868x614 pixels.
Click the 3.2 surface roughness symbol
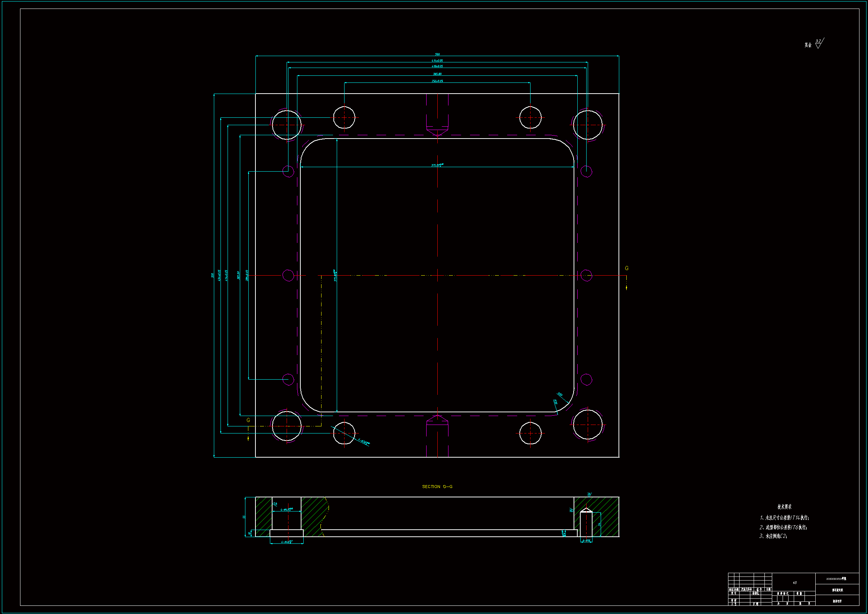pyautogui.click(x=819, y=43)
